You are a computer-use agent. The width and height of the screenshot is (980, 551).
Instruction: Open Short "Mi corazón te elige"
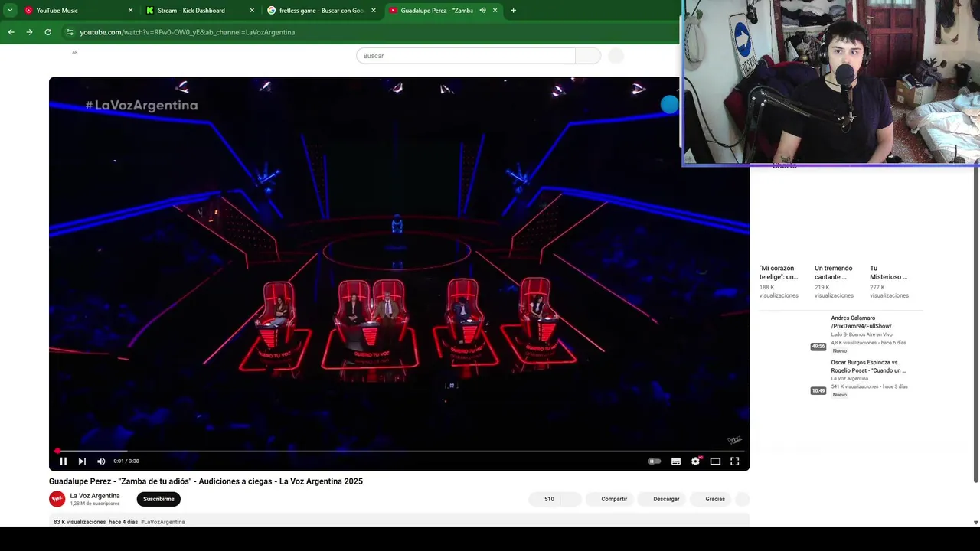point(779,272)
